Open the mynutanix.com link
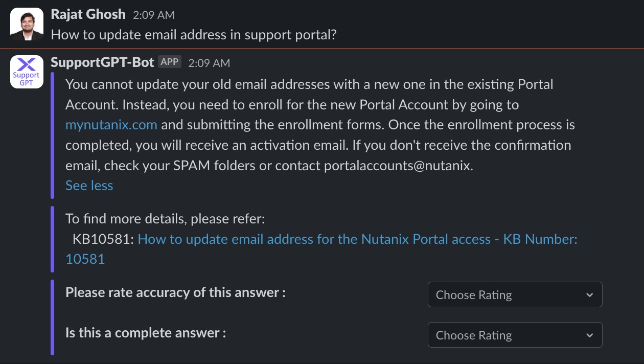Screen dimensions: 644x364 [x=111, y=125]
